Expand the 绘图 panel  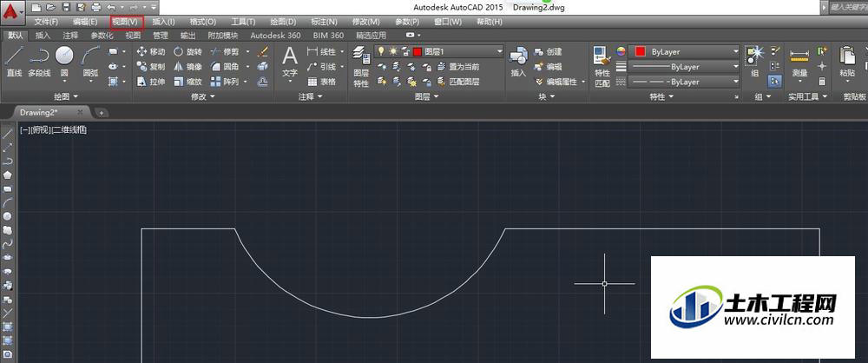coord(66,96)
